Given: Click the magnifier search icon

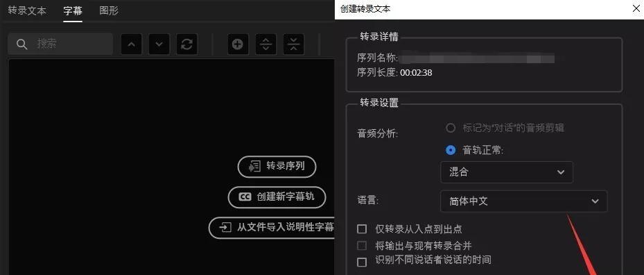Looking at the screenshot, I should point(21,44).
